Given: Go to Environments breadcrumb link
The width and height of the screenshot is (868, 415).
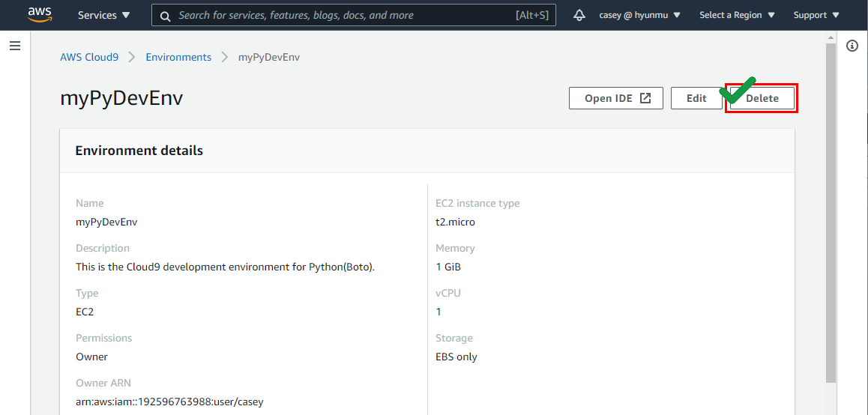Looking at the screenshot, I should coord(178,57).
